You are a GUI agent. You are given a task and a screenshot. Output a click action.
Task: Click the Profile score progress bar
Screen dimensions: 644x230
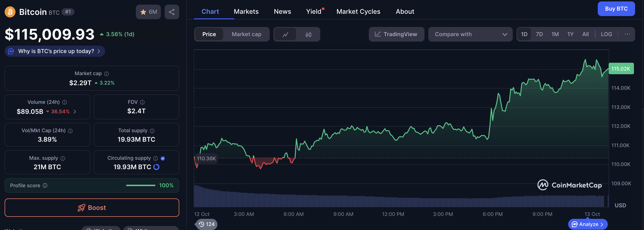(140, 185)
